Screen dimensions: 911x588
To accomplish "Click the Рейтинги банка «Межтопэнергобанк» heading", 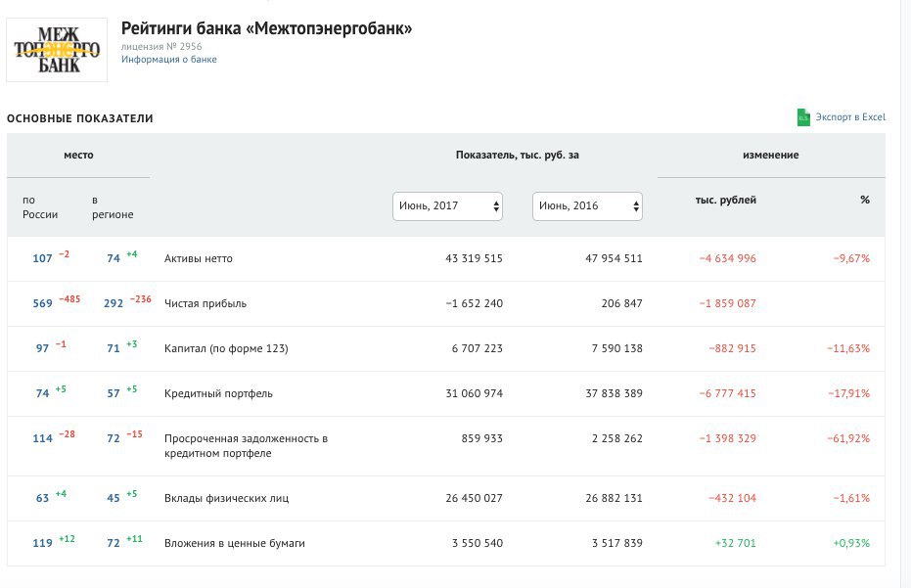I will pyautogui.click(x=266, y=28).
